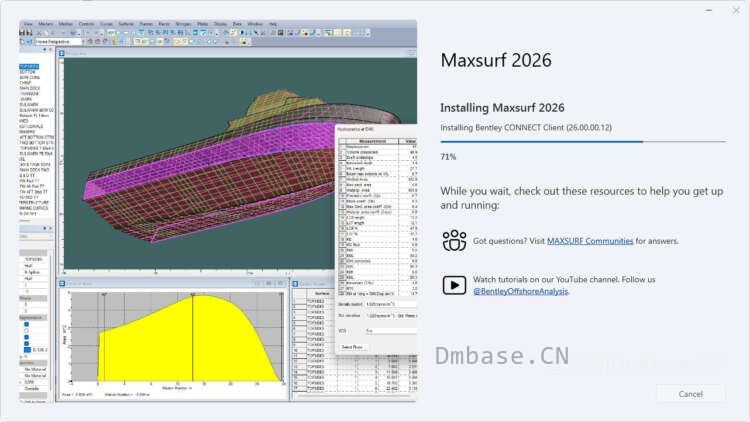Click the installation progress bar
Image resolution: width=750 pixels, height=422 pixels.
(x=583, y=142)
